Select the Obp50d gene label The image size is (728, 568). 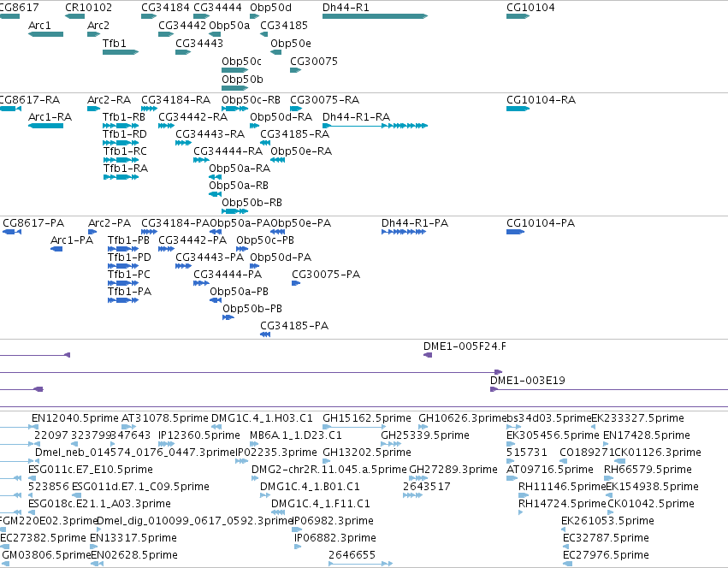[270, 8]
